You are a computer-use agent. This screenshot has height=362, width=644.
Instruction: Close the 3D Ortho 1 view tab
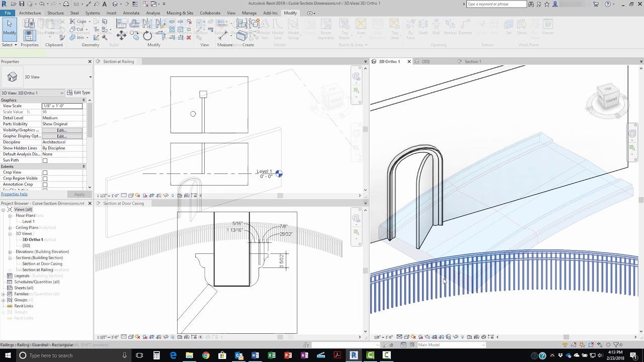[x=409, y=61]
